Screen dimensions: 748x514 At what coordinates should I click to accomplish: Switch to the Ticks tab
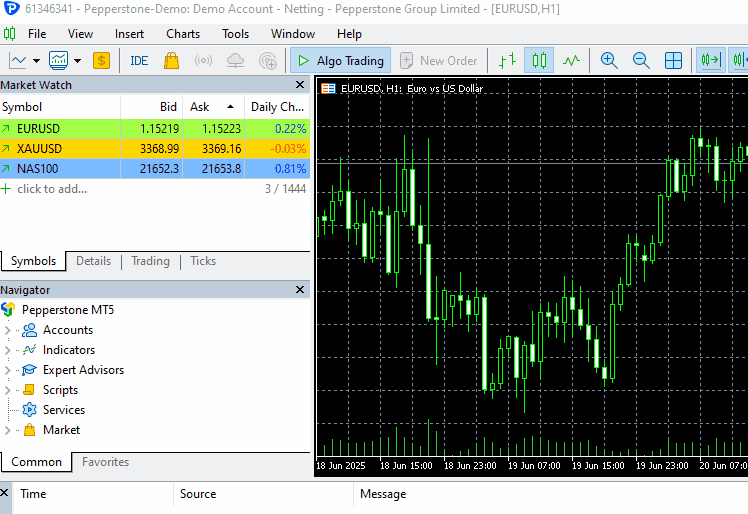coord(203,261)
